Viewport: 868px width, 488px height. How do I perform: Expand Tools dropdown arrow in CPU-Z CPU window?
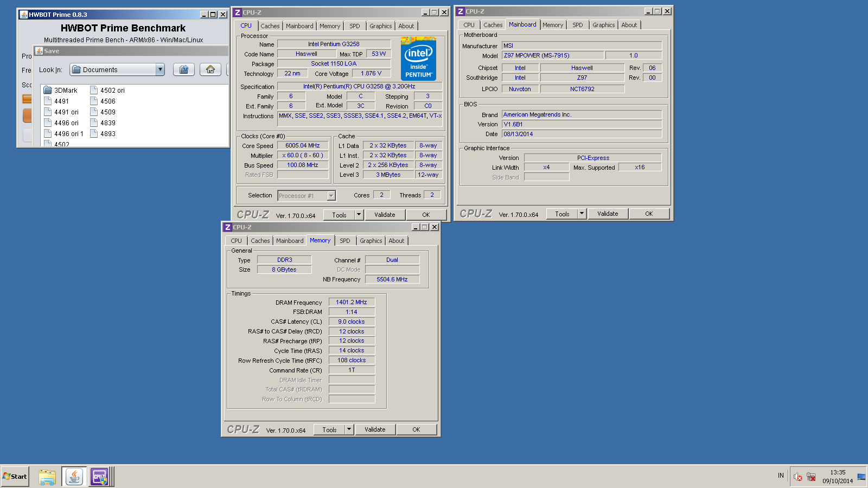pos(359,215)
